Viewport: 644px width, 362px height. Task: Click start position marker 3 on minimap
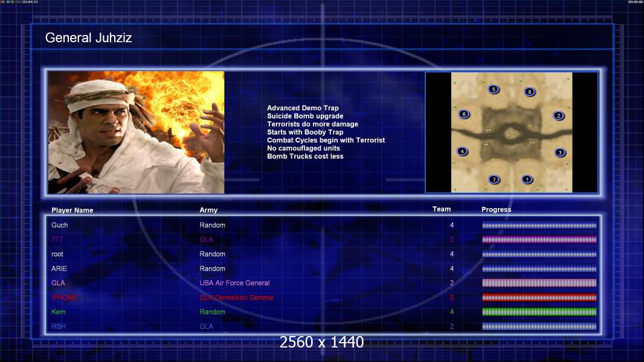click(x=560, y=153)
